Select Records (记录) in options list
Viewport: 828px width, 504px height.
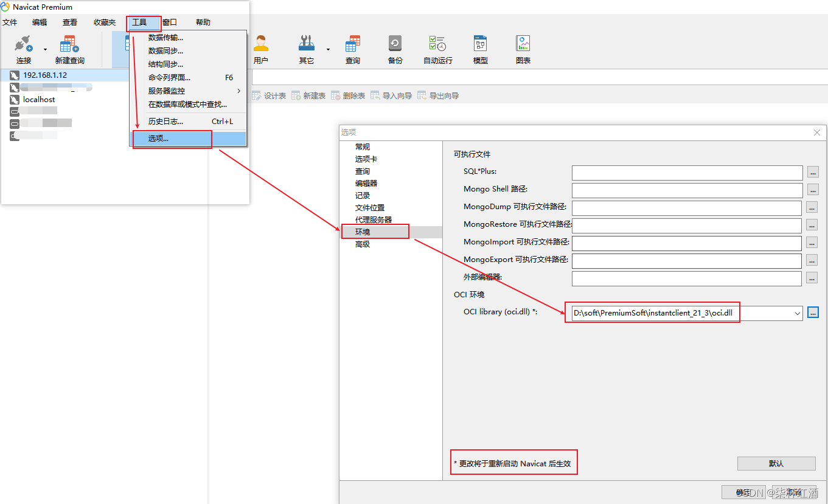tap(363, 196)
